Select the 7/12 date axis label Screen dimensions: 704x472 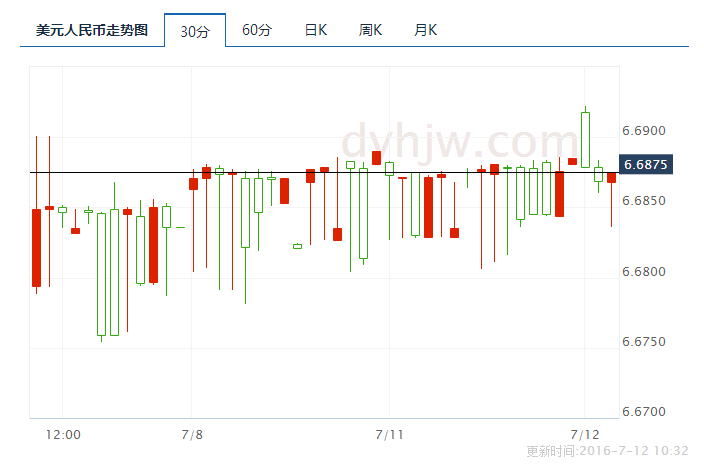584,435
